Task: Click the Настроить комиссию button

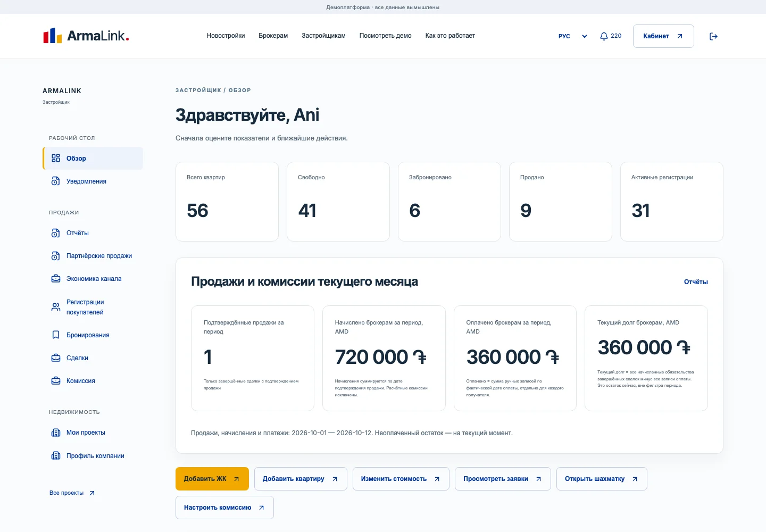Action: [x=224, y=508]
